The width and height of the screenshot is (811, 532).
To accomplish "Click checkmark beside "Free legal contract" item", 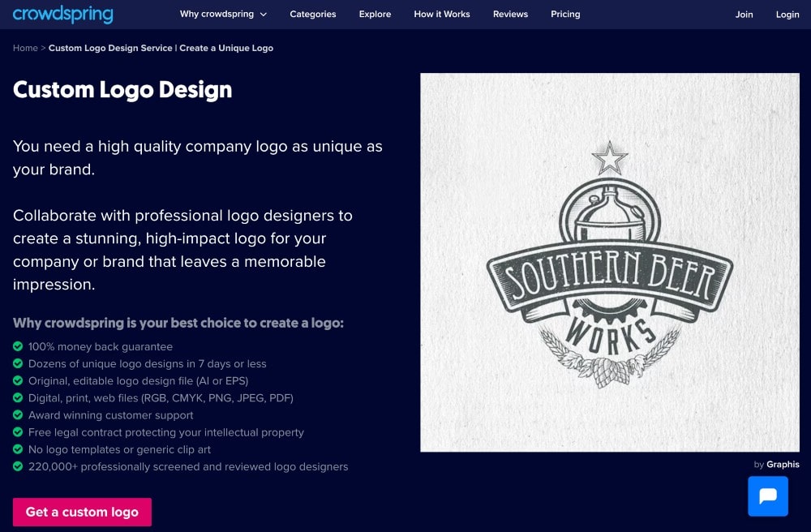I will 17,432.
